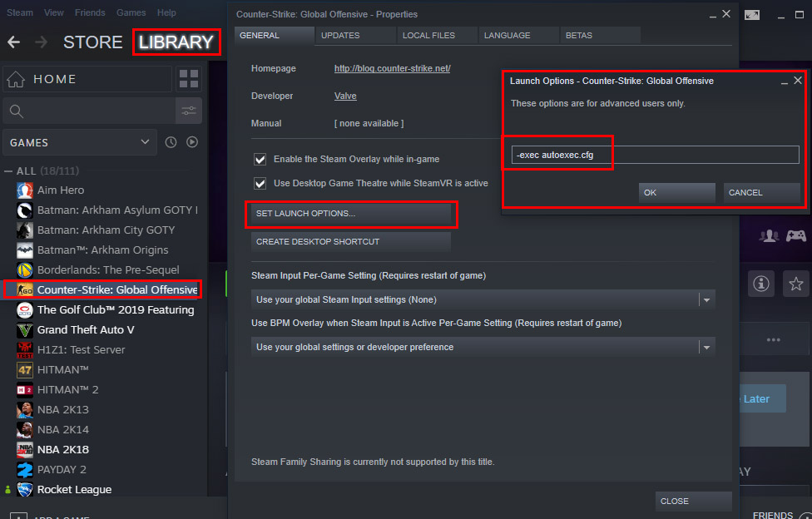Select Batman: Arkham City GOTY
This screenshot has width=812, height=519.
pyautogui.click(x=106, y=230)
